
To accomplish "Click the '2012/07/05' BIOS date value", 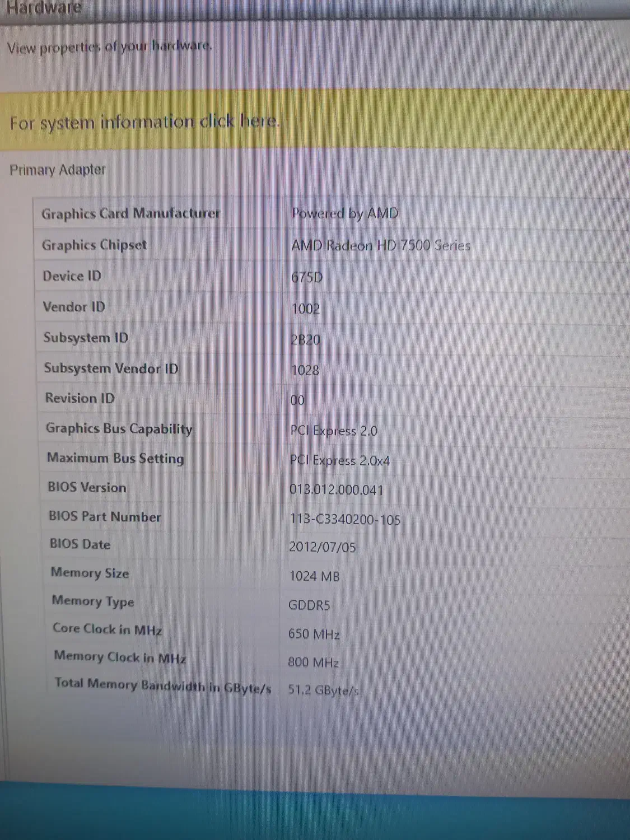I will 322,547.
